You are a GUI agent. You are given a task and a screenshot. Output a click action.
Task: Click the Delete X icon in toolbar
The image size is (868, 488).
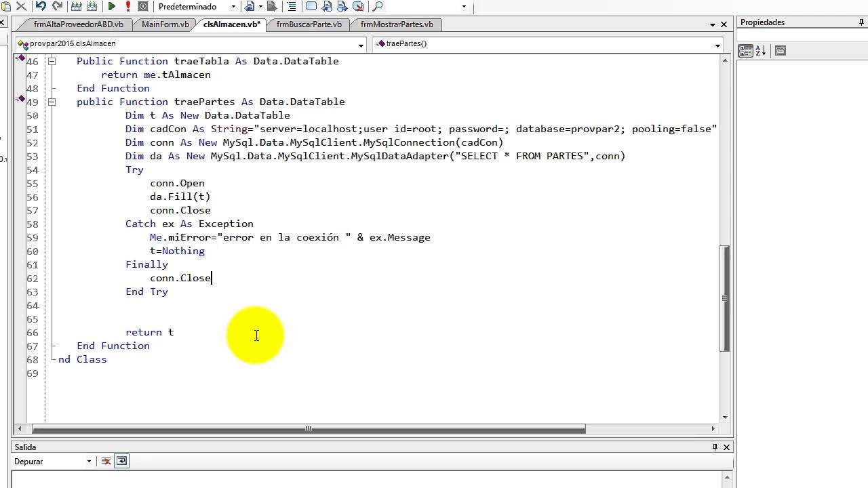(21, 7)
